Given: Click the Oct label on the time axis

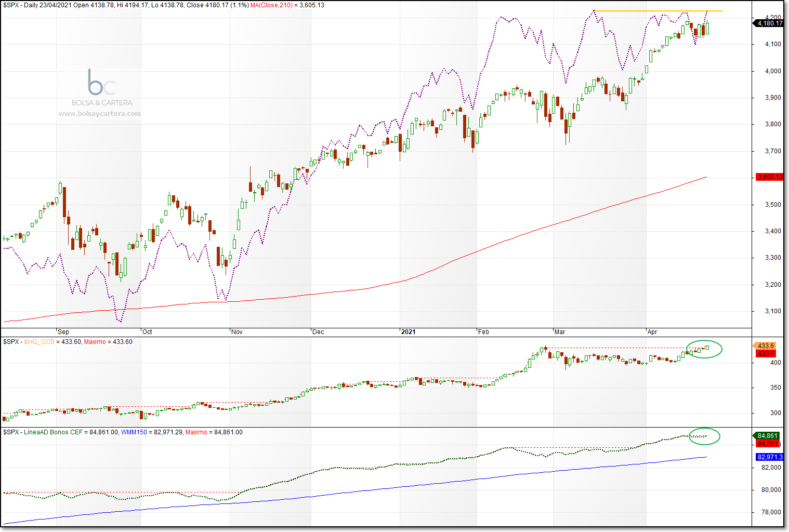Looking at the screenshot, I should pos(147,332).
